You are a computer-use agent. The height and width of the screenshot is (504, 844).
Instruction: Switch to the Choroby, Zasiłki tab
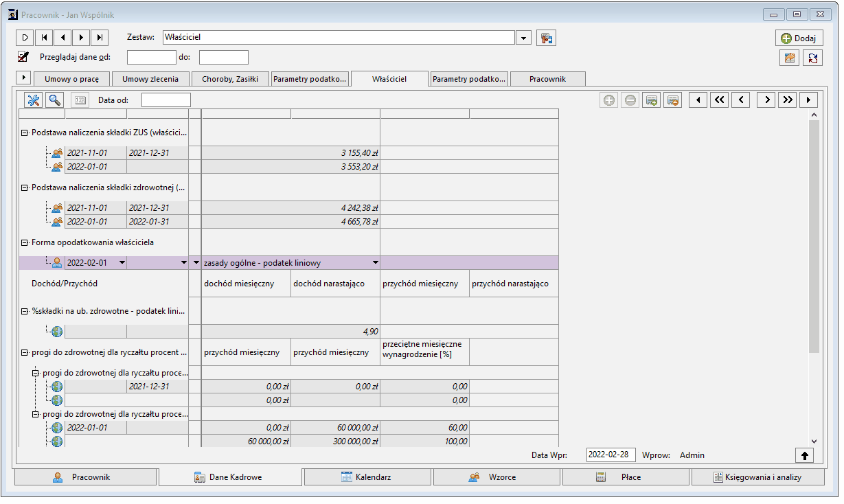(x=230, y=79)
